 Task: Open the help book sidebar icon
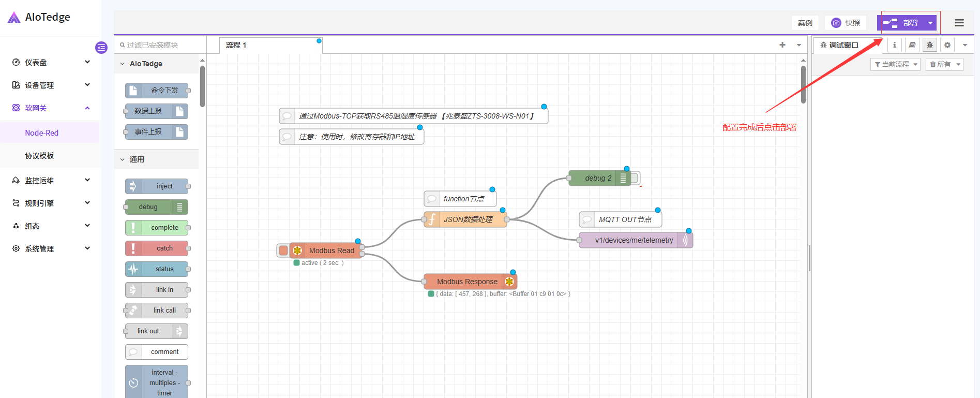(912, 45)
